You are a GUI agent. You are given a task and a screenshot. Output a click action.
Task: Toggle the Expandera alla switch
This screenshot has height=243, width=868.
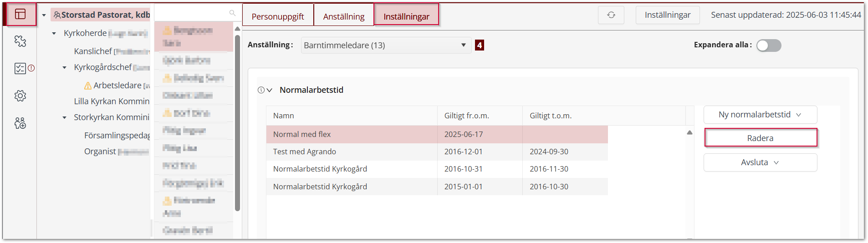pos(769,46)
